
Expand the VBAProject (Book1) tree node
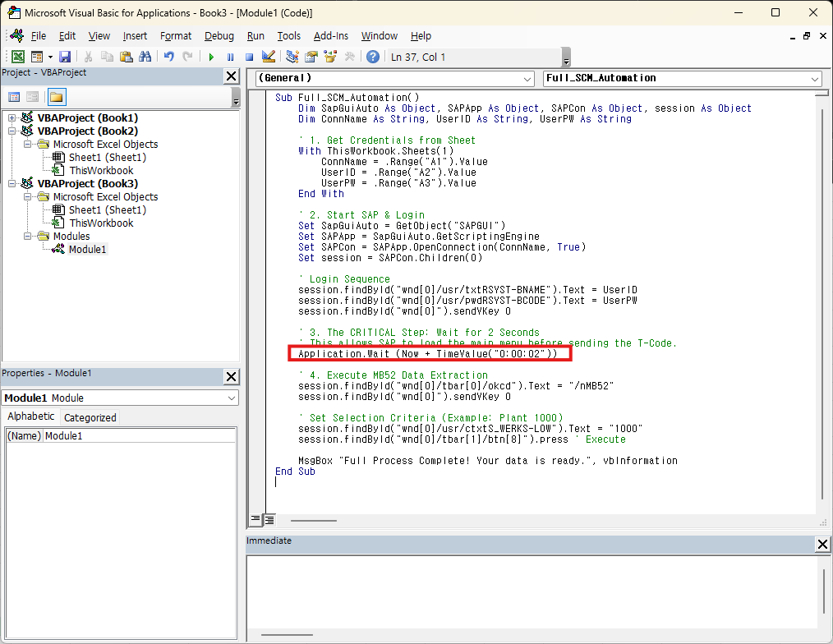(x=12, y=117)
